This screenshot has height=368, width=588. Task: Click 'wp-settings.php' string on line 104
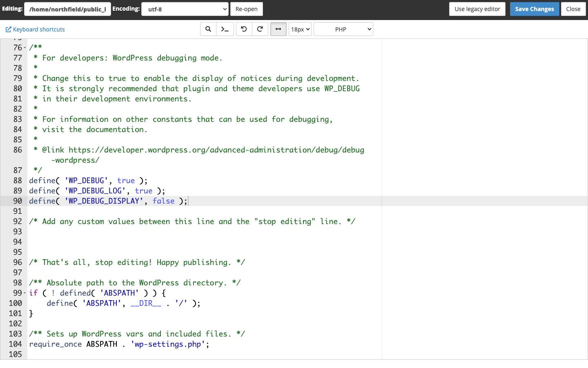[x=168, y=344]
